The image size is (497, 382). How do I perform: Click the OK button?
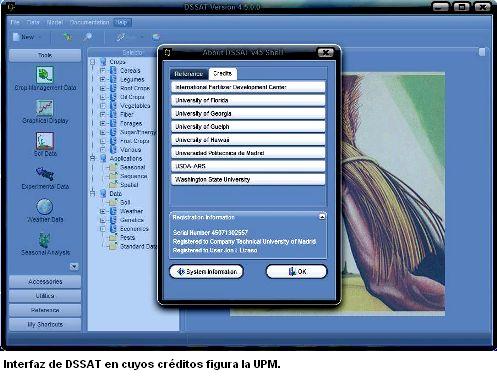click(x=296, y=272)
